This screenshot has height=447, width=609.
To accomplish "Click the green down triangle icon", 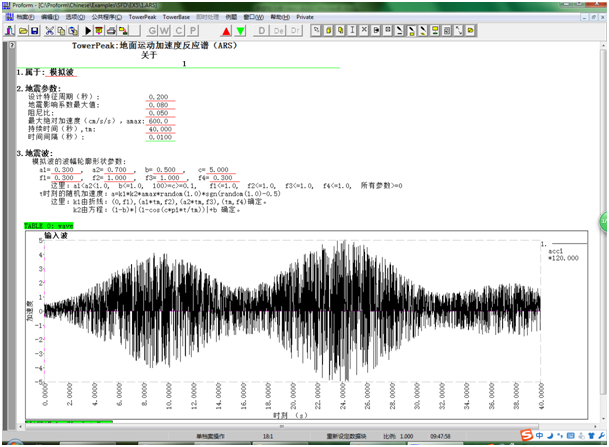I will tap(241, 31).
